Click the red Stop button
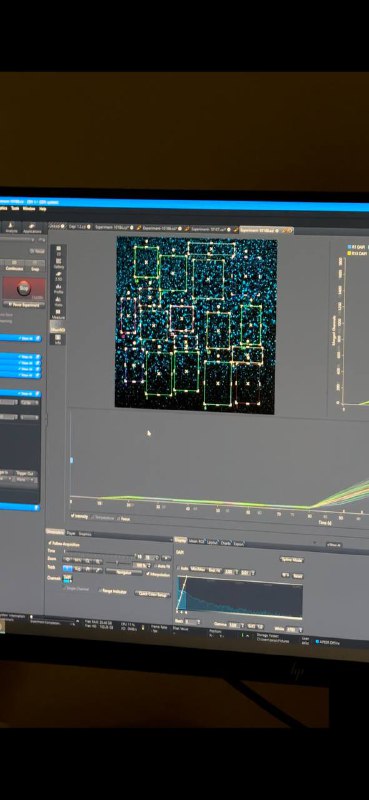Screen dimensions: 369x800 [x=24, y=289]
